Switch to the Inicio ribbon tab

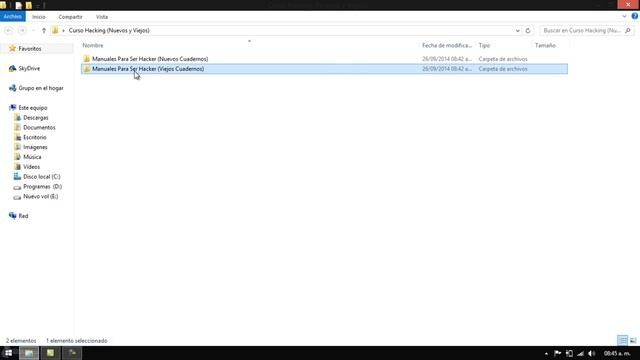[39, 17]
